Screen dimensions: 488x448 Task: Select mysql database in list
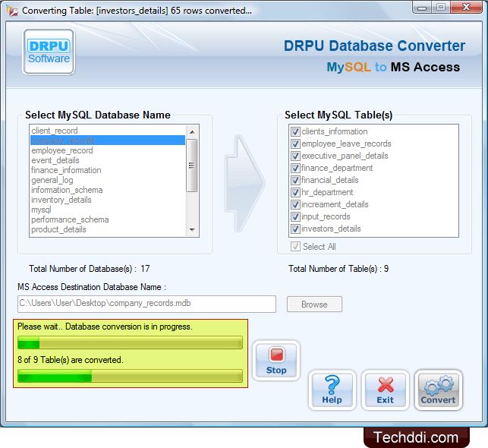pos(108,210)
